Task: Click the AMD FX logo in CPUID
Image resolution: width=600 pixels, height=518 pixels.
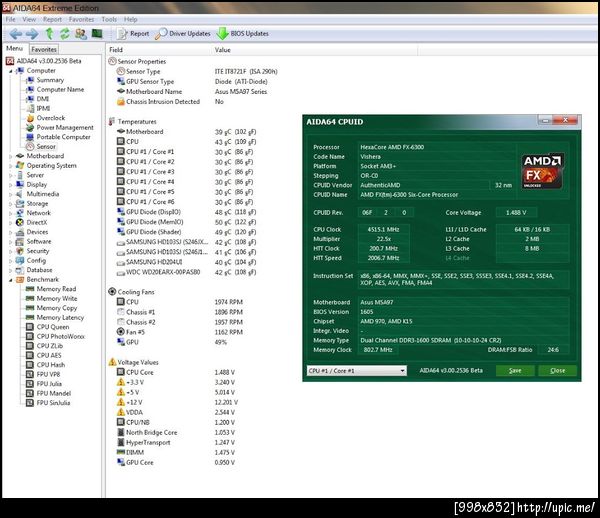Action: click(542, 171)
